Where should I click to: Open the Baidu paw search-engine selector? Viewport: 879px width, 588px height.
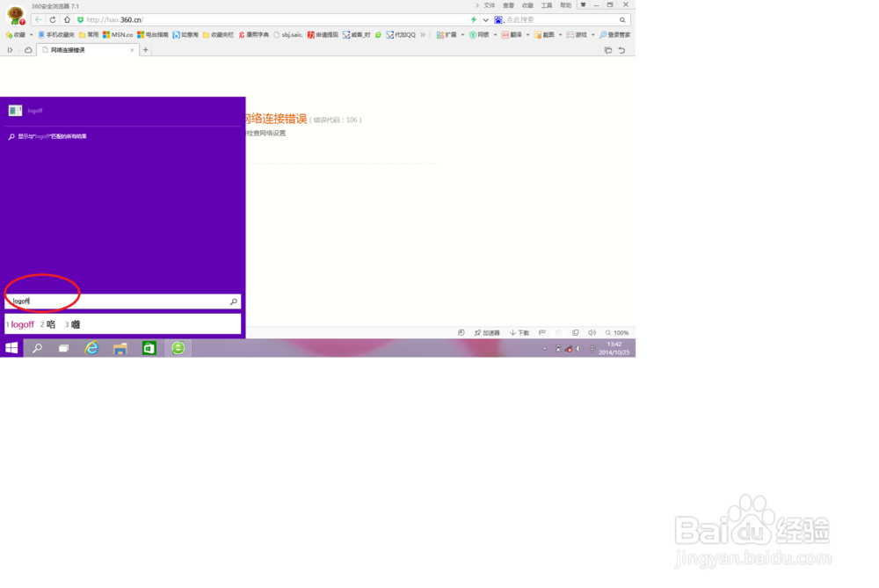[498, 19]
